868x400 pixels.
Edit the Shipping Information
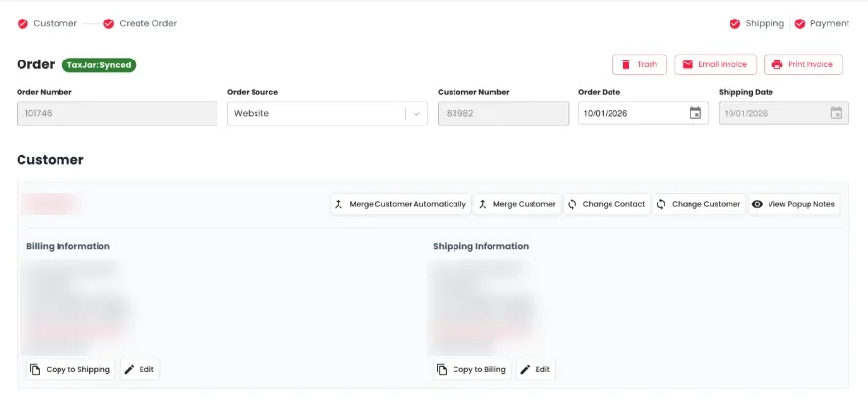click(x=535, y=370)
